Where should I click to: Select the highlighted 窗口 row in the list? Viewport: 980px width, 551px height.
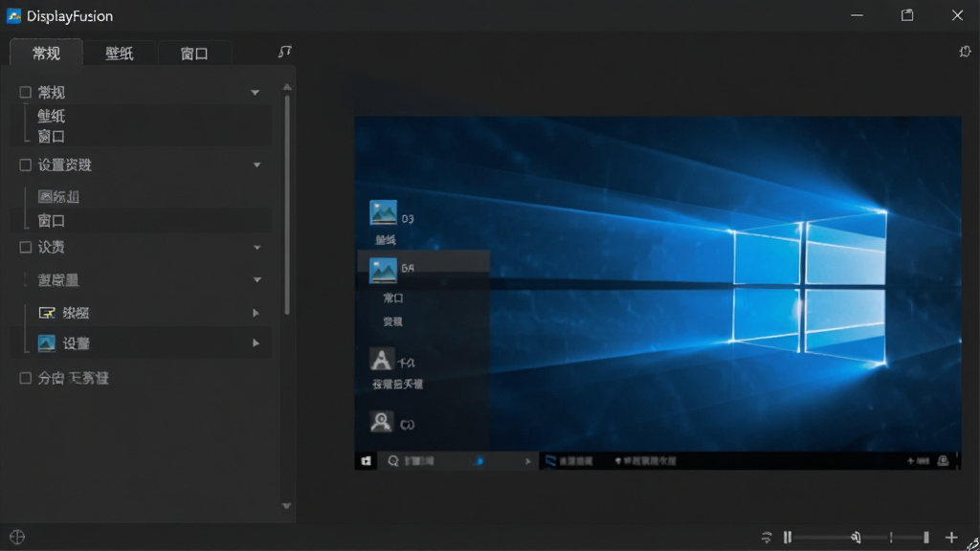141,221
